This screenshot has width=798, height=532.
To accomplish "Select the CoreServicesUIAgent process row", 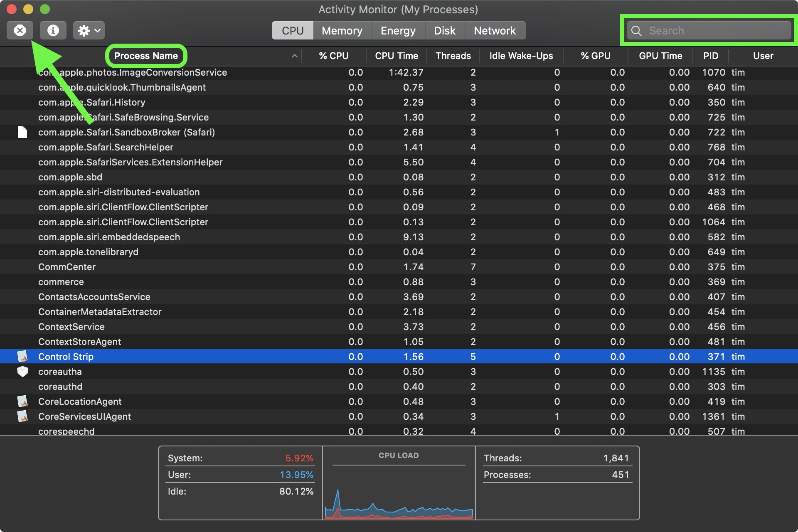I will (x=399, y=416).
